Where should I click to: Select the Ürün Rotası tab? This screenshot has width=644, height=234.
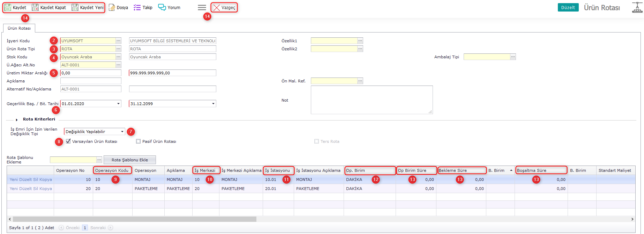(x=19, y=28)
